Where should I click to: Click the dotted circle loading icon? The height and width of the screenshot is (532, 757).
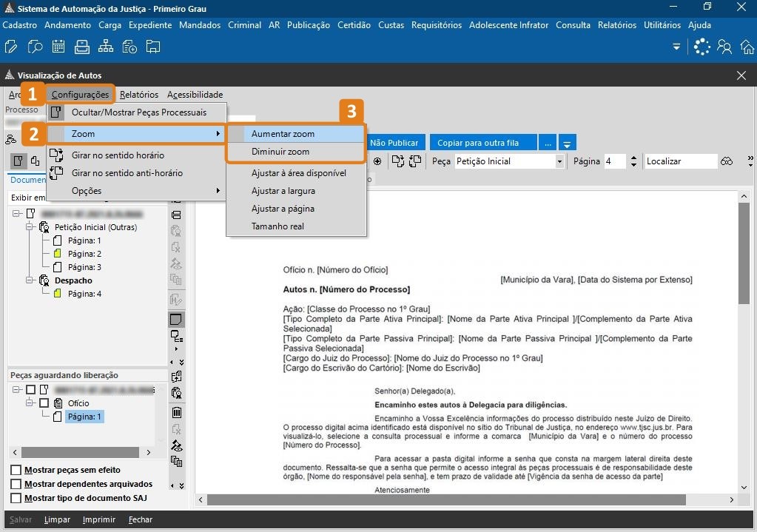click(x=702, y=47)
